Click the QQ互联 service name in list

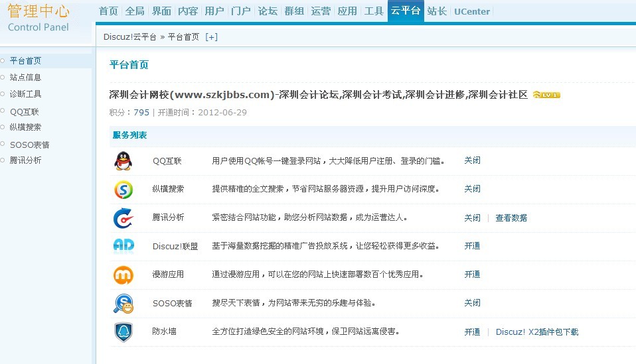pos(167,160)
